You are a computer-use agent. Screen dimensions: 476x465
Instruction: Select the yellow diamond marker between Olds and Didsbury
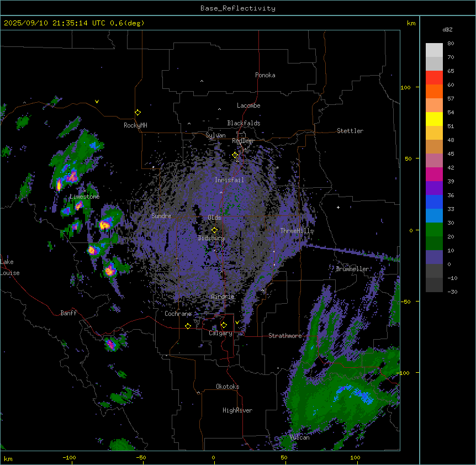tap(215, 230)
